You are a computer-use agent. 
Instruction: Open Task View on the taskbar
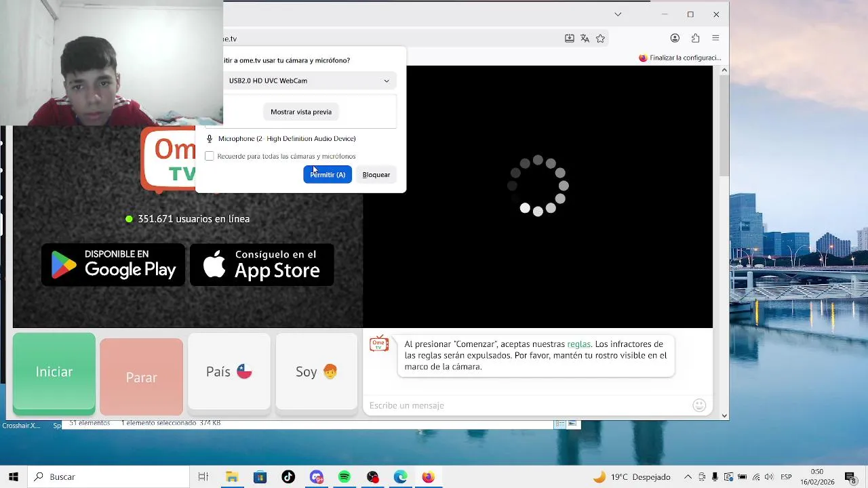203,477
